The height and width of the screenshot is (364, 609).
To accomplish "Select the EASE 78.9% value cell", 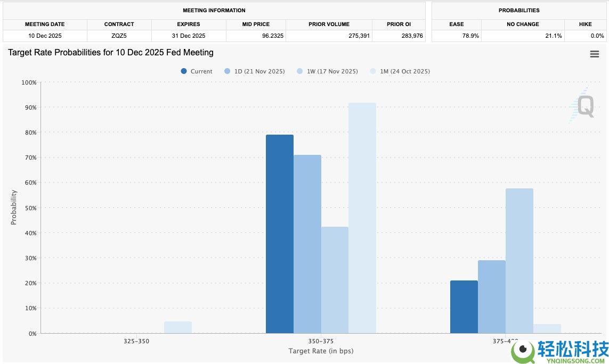I will pyautogui.click(x=456, y=36).
